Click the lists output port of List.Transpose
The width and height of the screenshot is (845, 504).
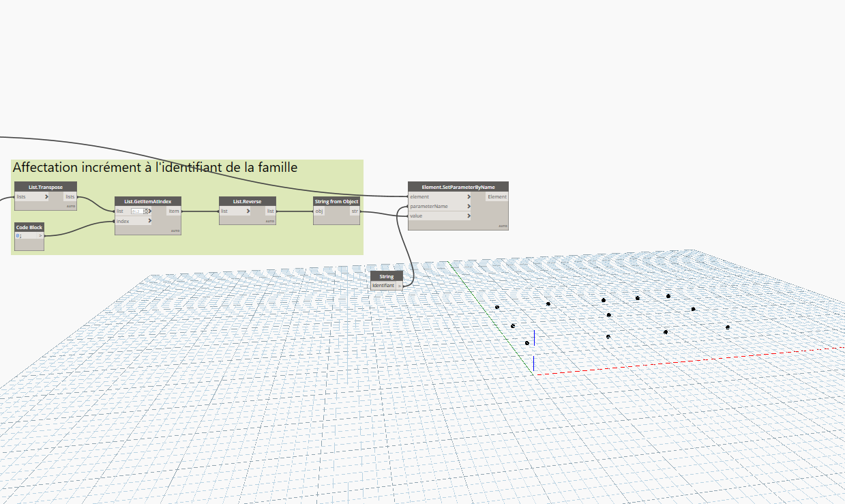[x=70, y=197]
